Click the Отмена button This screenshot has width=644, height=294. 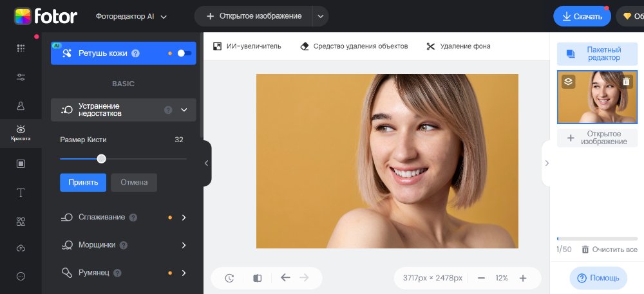pos(134,183)
